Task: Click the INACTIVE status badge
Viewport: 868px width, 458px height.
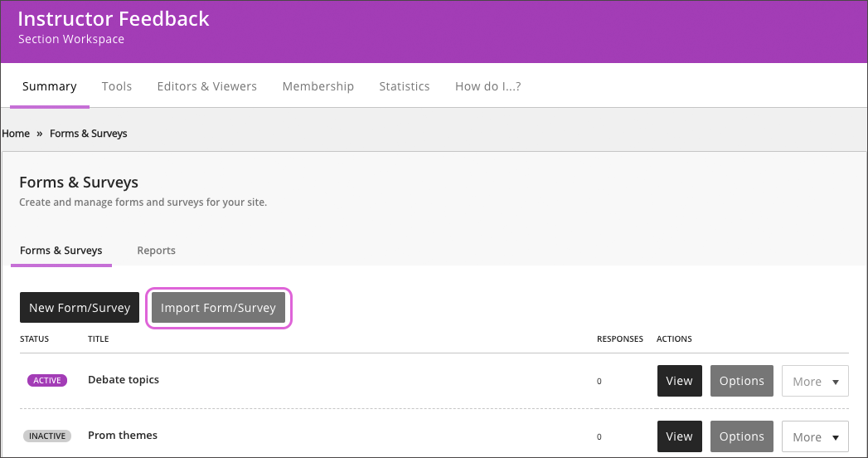Action: [x=47, y=436]
